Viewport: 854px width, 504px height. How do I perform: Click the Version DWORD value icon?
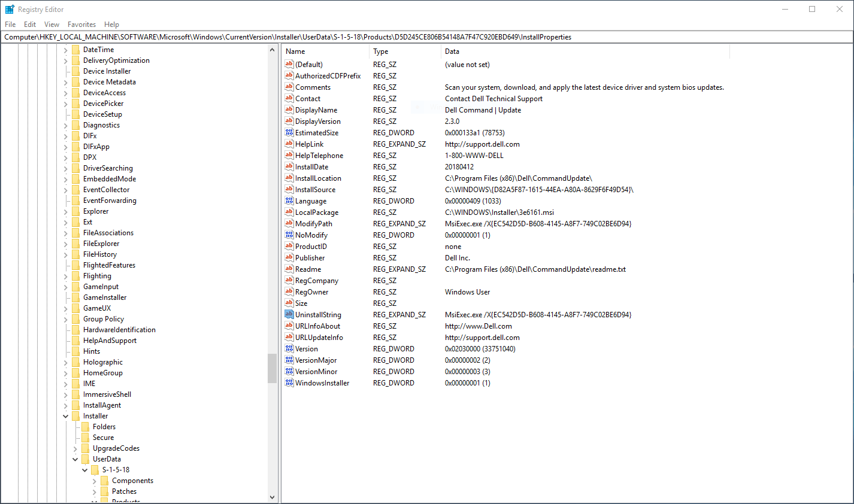289,349
